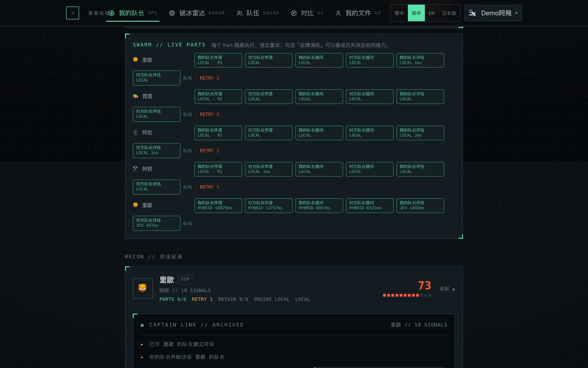Click the RETRY 1 label in 里歐 card
The height and width of the screenshot is (368, 588).
click(x=202, y=299)
